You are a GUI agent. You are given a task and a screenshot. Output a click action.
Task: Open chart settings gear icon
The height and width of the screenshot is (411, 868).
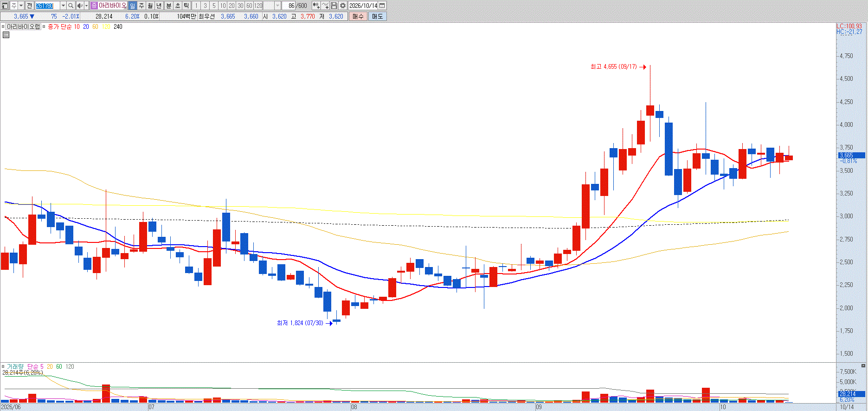coord(343,6)
